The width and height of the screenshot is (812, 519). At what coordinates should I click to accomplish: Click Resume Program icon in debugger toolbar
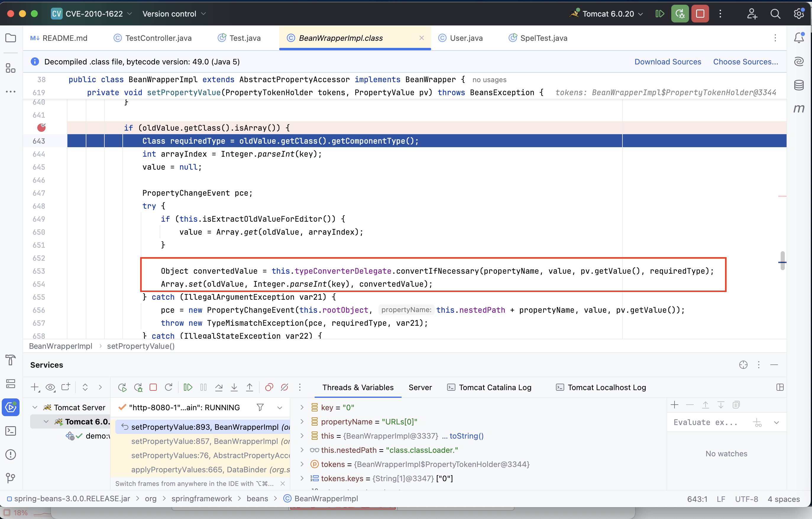coord(188,387)
